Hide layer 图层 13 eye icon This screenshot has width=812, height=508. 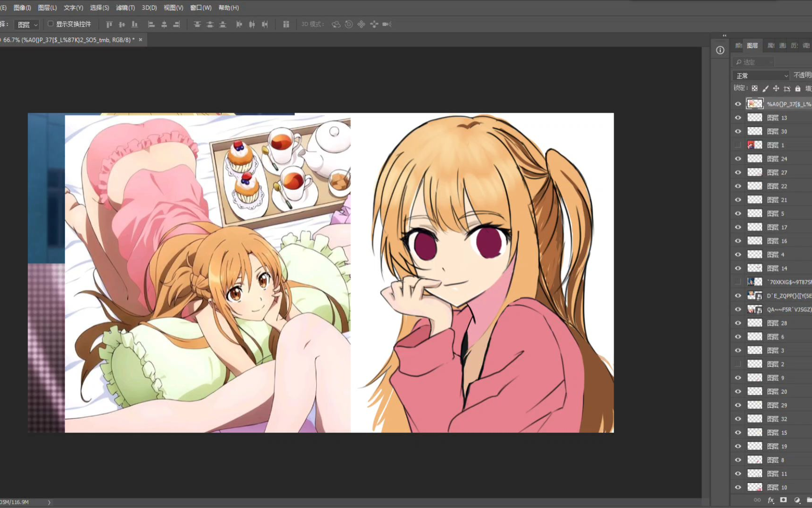(738, 118)
